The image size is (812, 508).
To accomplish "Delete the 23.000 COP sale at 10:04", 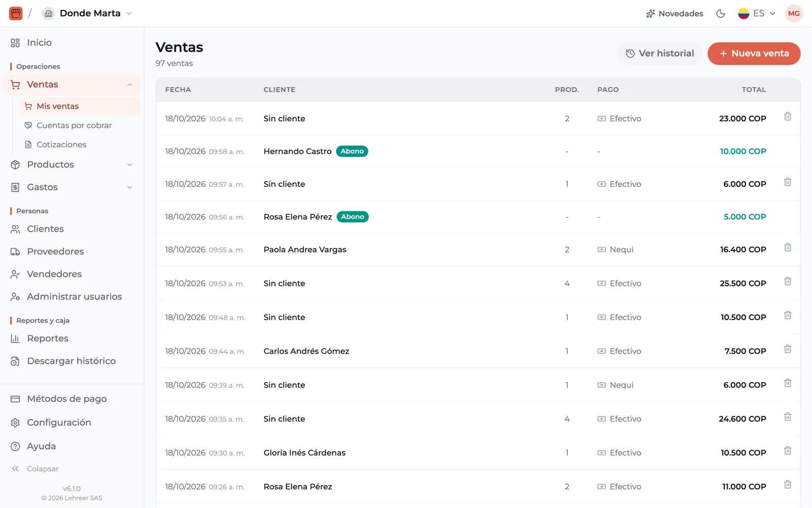I will click(x=788, y=116).
